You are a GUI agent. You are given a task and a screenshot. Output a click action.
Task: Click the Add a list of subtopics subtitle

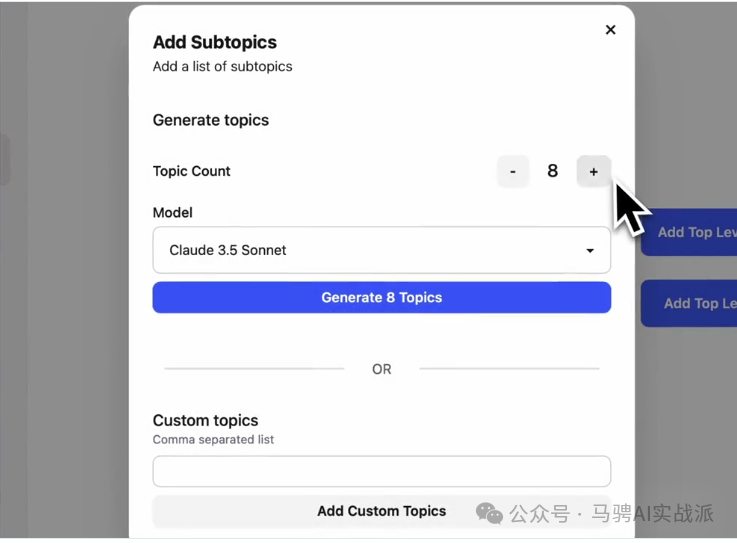point(222,66)
